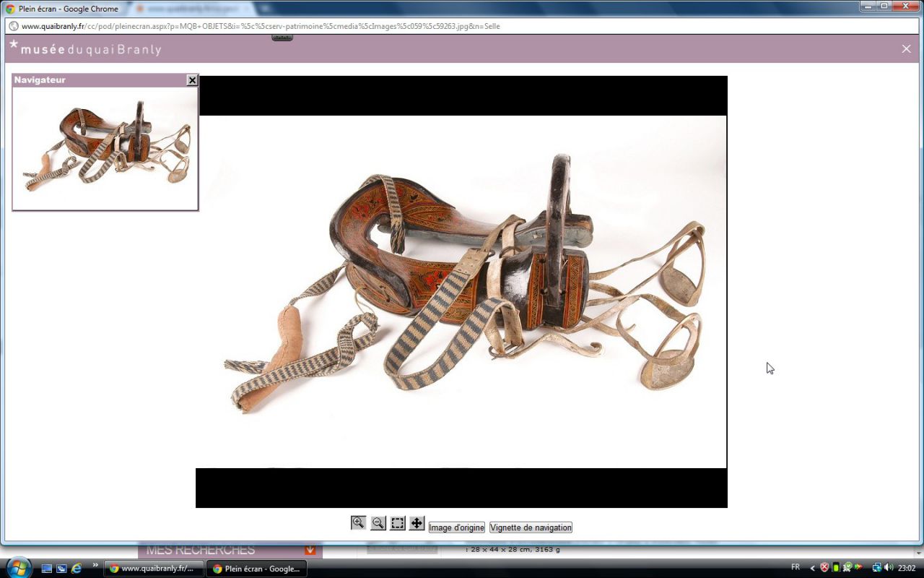Open the volume speaker tray icon

tap(889, 568)
